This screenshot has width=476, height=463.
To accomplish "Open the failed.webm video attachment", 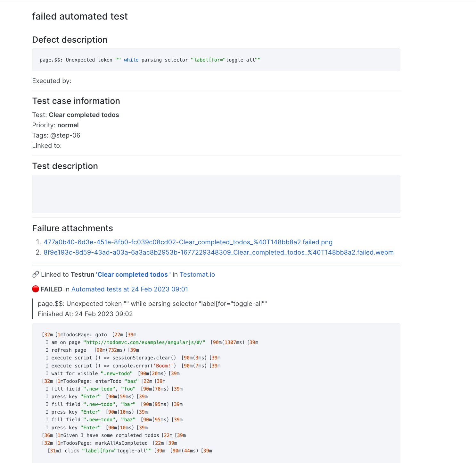I will 218,252.
